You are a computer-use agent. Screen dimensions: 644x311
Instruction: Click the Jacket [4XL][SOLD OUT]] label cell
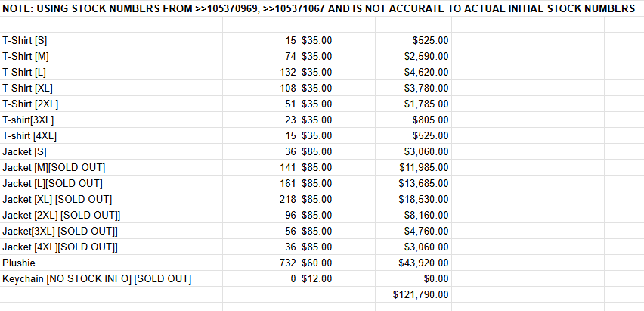111,247
